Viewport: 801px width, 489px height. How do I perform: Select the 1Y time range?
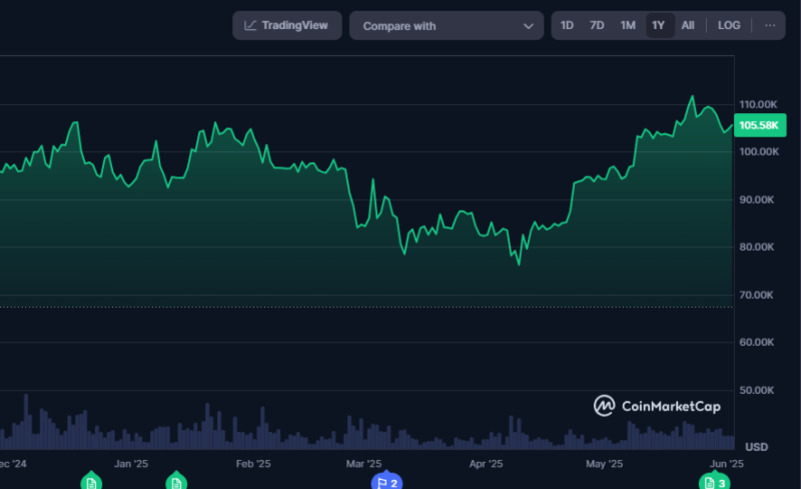click(658, 25)
